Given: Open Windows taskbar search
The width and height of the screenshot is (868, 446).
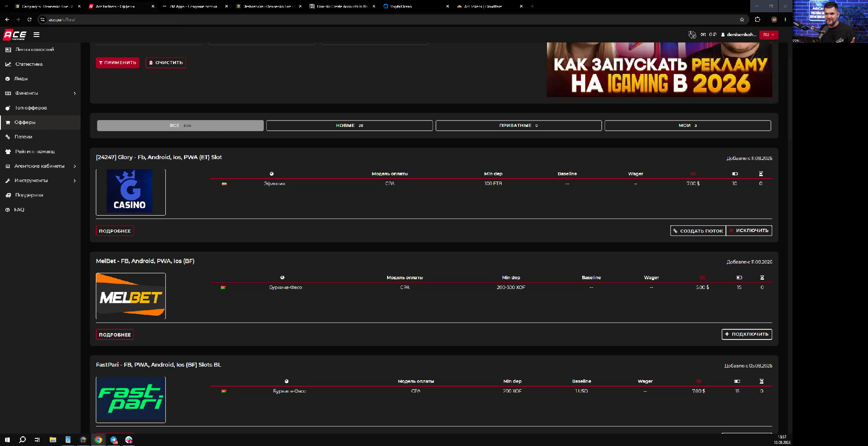Looking at the screenshot, I should [x=22, y=440].
